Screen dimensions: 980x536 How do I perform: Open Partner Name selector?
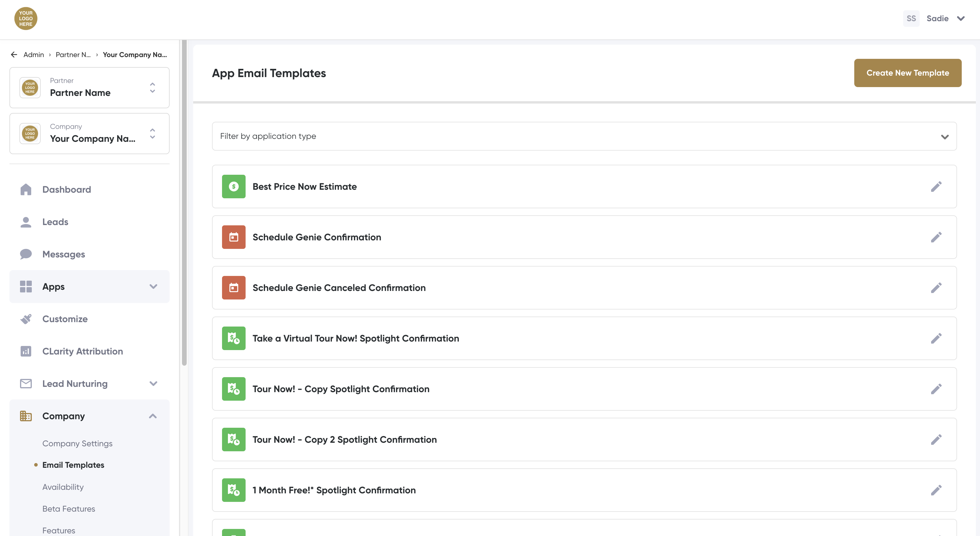click(90, 88)
